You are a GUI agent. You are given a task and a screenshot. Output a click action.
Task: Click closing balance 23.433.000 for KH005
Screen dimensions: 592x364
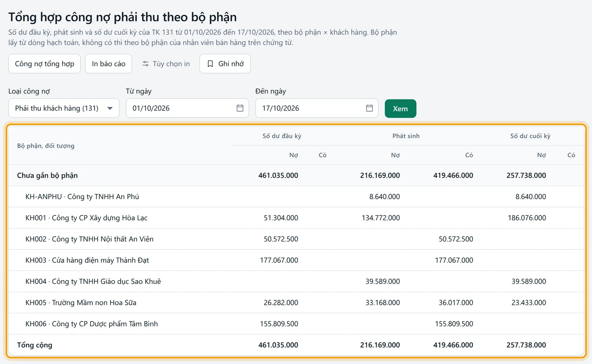[529, 303]
